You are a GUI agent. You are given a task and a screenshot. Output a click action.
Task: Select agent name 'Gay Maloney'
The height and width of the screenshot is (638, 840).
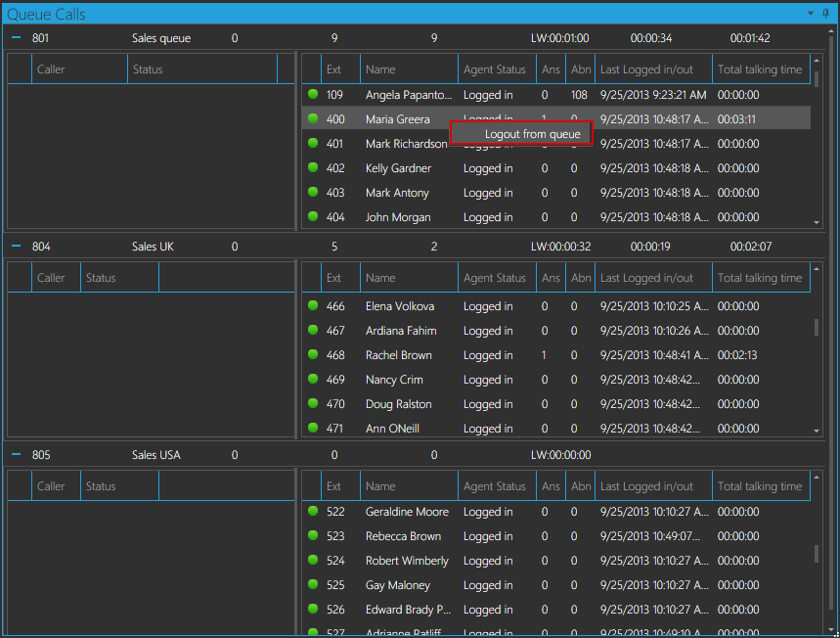397,585
